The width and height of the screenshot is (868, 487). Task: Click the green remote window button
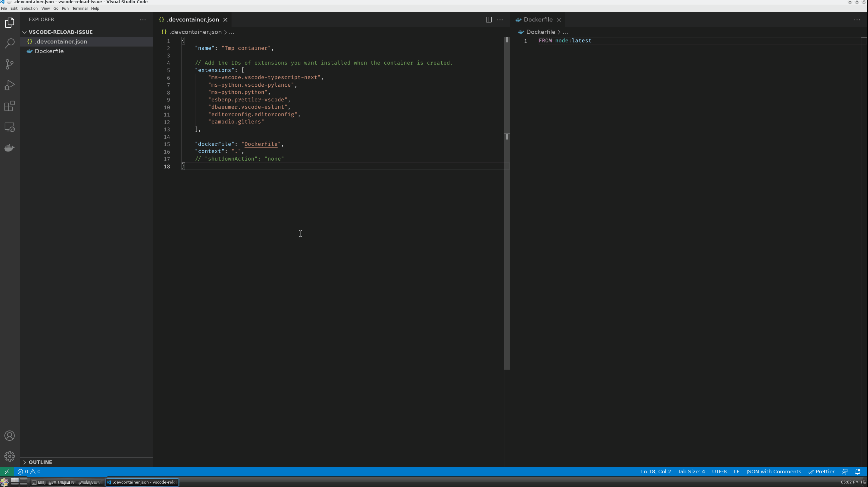click(x=7, y=472)
